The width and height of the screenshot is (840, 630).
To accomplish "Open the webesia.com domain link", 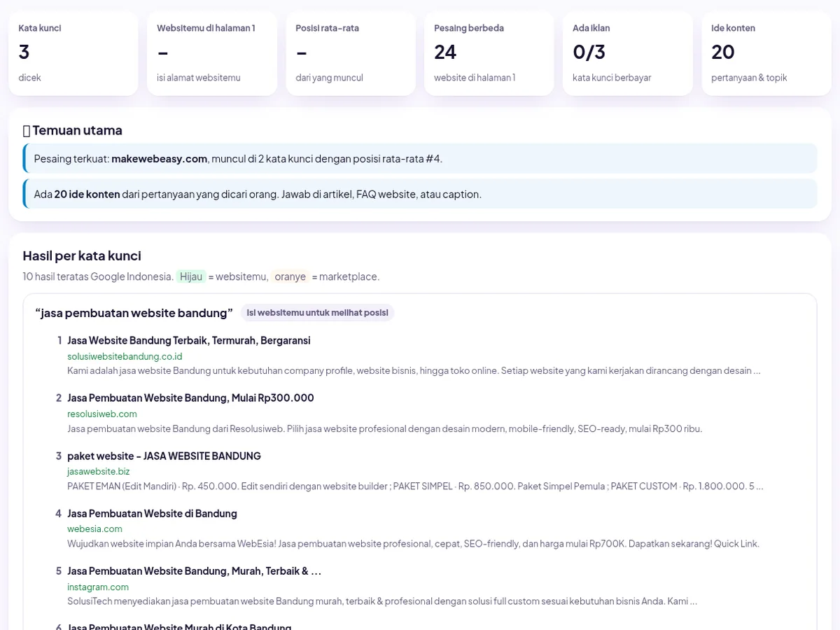I will pos(94,529).
